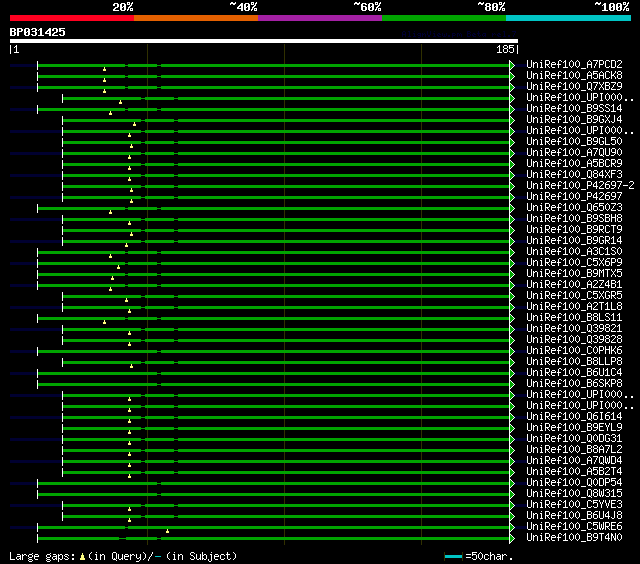
Task: Click the purple ~60% identity legend segment
Action: pos(319,18)
